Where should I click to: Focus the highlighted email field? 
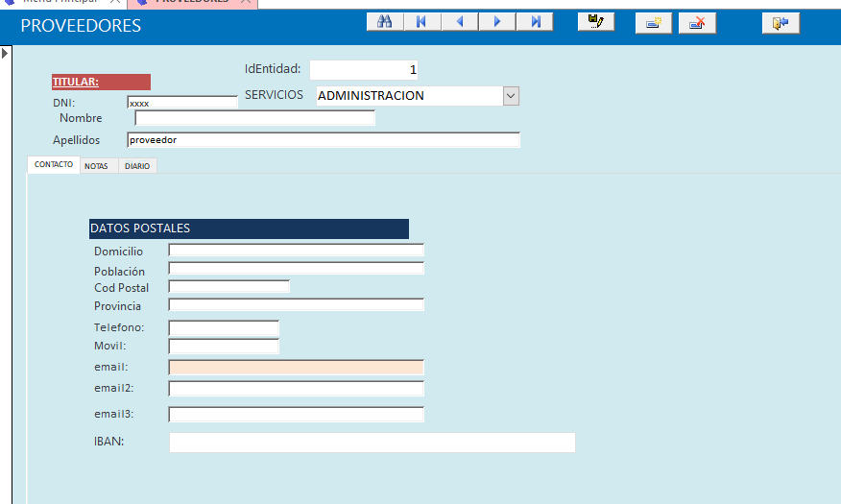pyautogui.click(x=296, y=367)
